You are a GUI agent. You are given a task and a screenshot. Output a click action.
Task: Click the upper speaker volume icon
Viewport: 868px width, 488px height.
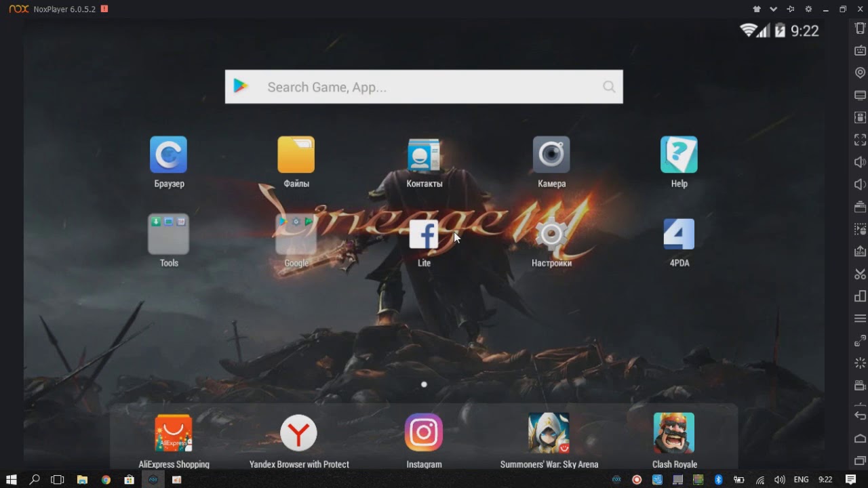[x=860, y=162]
